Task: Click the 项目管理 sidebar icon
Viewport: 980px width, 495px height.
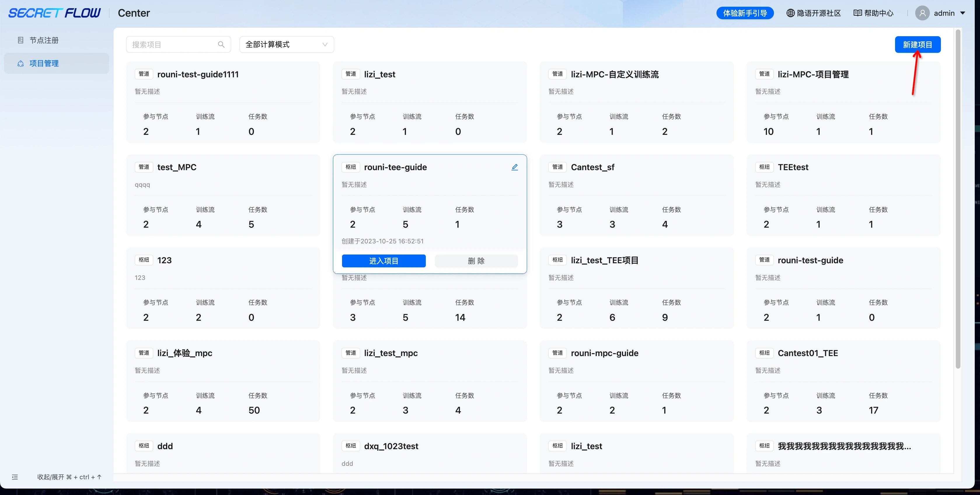Action: (x=20, y=64)
